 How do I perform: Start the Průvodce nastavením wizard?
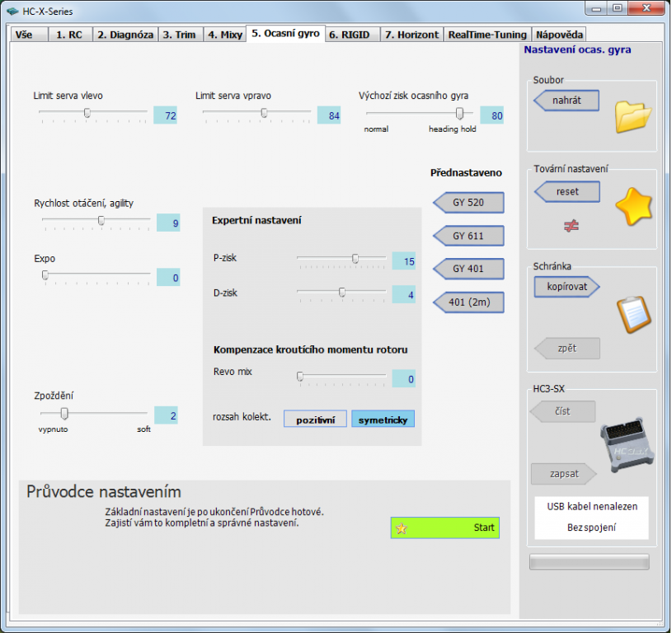click(x=445, y=527)
